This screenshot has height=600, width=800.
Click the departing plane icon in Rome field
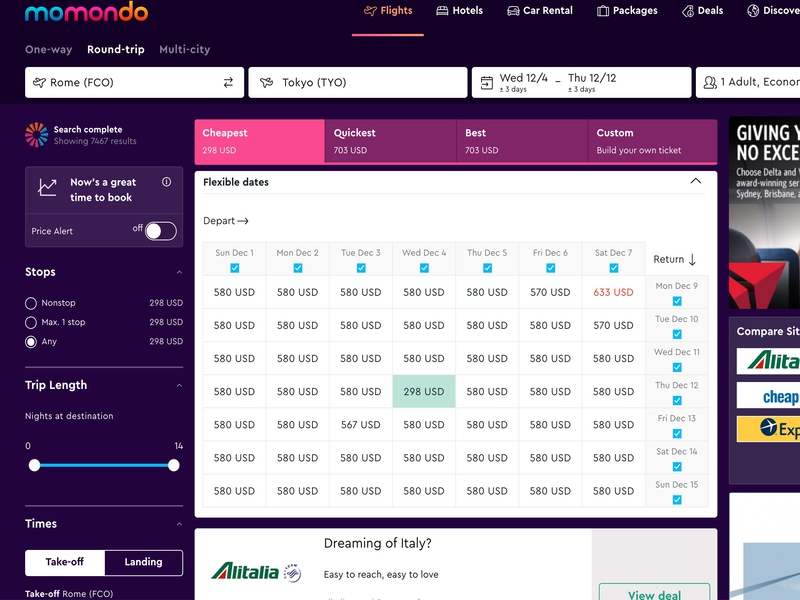pos(39,83)
